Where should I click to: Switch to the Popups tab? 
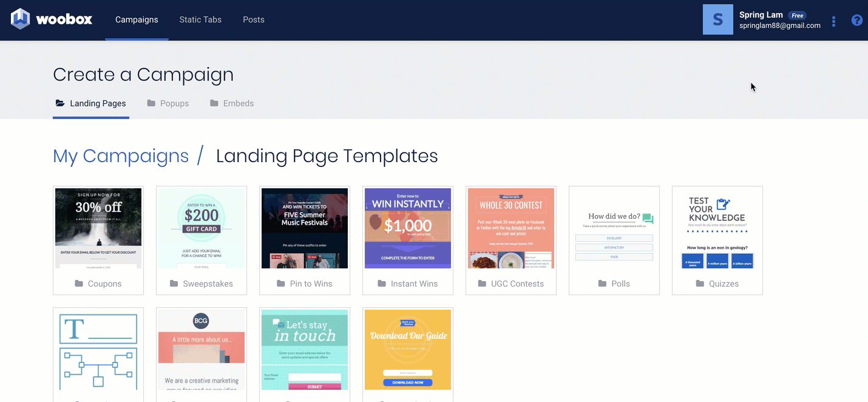[x=168, y=103]
